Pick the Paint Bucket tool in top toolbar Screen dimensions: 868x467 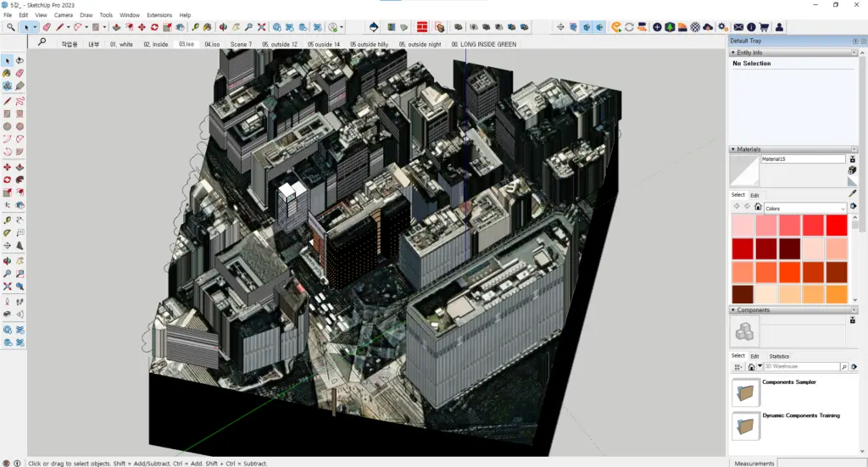[208, 27]
